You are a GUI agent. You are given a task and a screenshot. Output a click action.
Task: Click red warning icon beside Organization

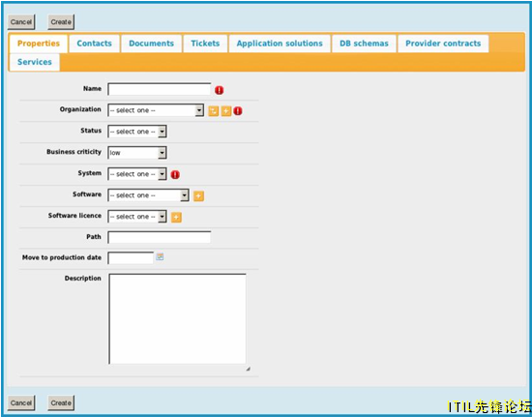(238, 111)
